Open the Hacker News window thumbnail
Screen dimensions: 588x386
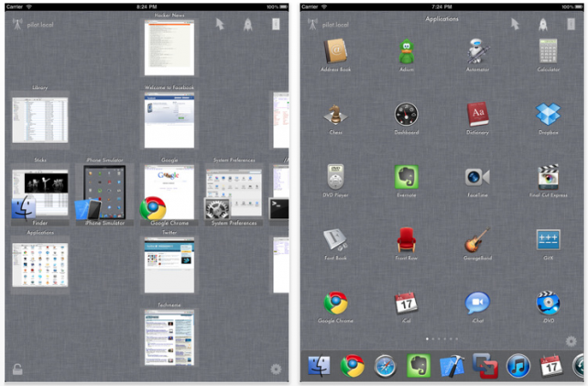pyautogui.click(x=169, y=48)
